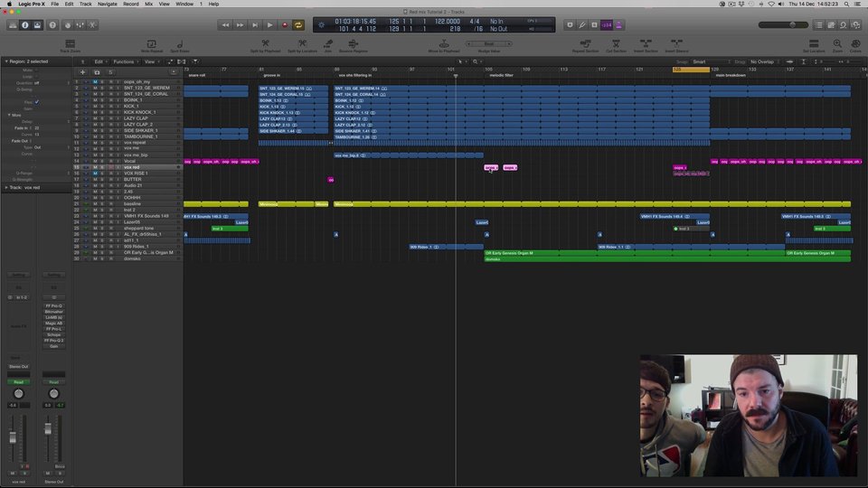Click the add track plus button
The height and width of the screenshot is (488, 868).
82,72
